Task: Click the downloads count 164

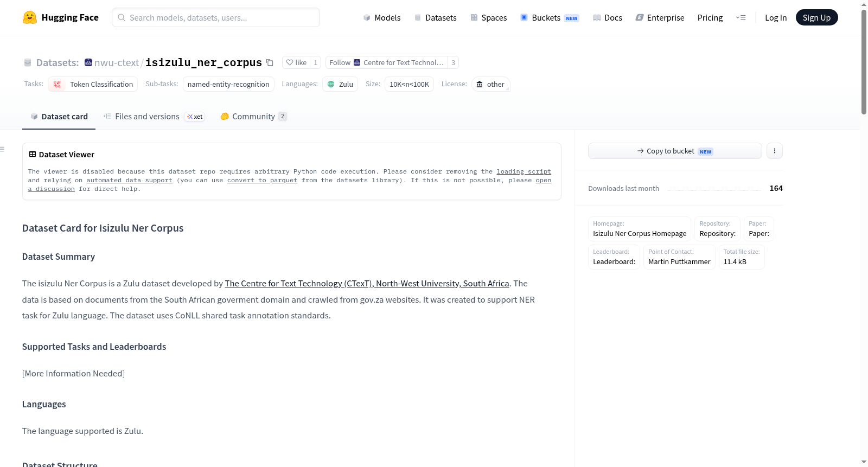Action: pyautogui.click(x=776, y=188)
